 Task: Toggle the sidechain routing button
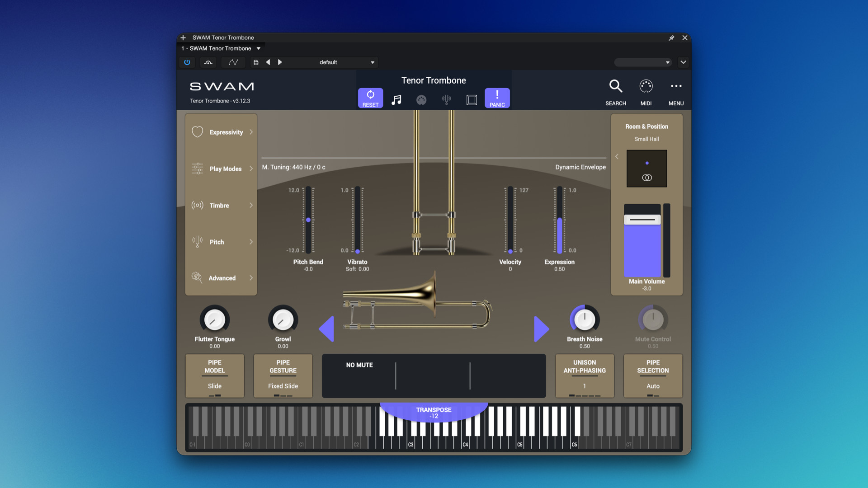208,62
